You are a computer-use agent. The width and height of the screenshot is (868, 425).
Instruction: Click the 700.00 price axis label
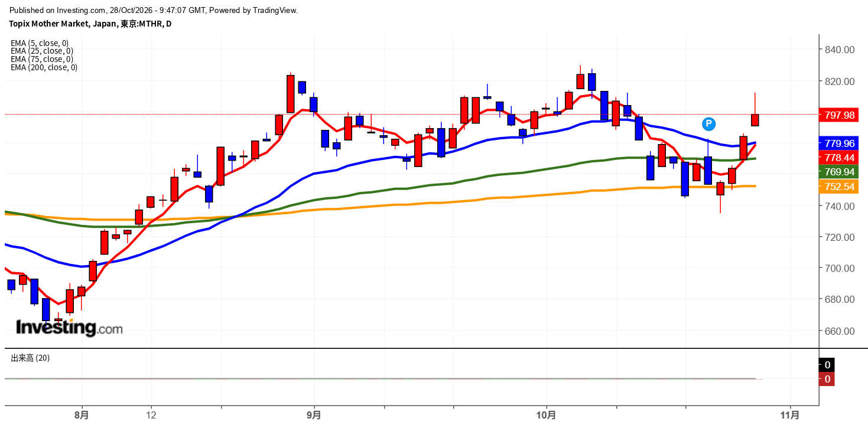point(839,268)
